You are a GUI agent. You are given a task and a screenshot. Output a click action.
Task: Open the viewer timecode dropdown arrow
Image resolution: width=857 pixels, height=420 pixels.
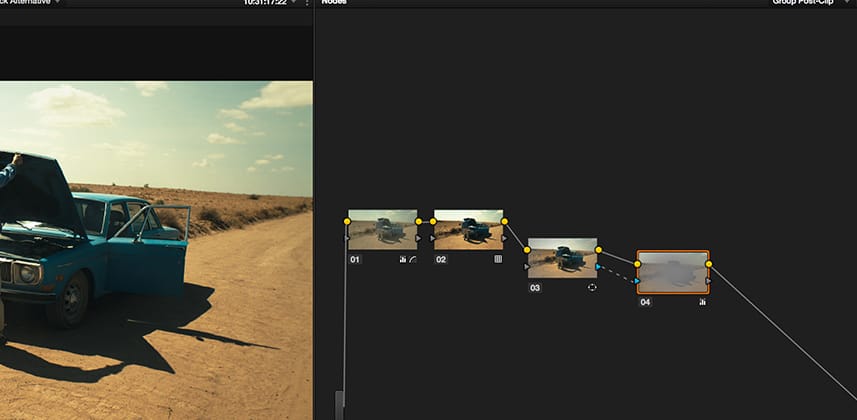tap(294, 2)
